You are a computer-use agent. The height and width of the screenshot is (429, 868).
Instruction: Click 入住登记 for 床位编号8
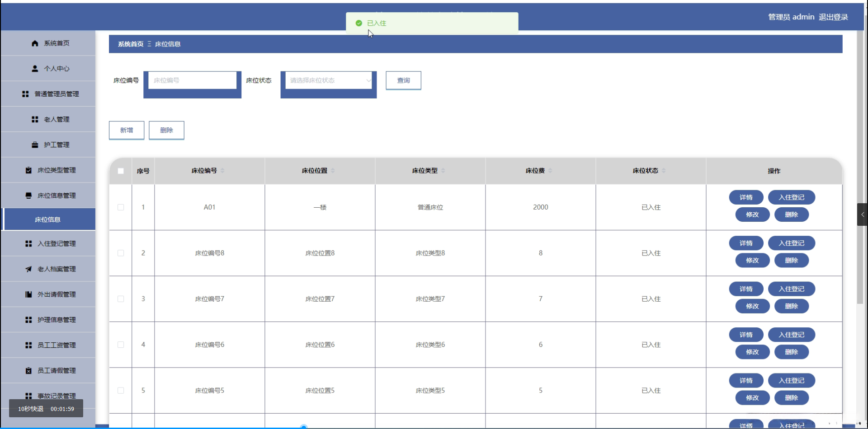792,243
